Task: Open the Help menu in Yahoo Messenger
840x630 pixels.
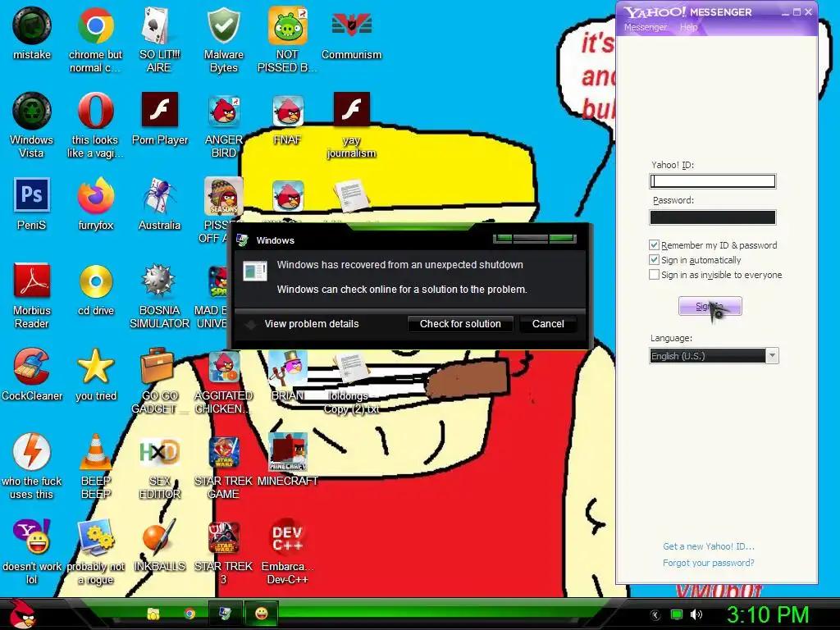Action: (688, 27)
